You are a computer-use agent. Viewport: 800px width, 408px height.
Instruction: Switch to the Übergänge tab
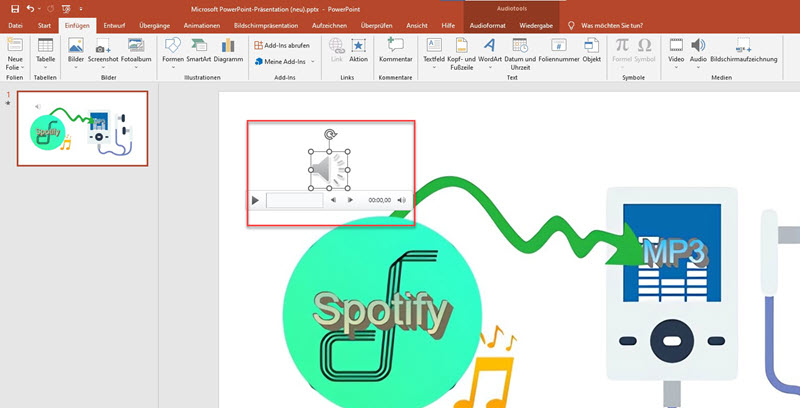[154, 26]
